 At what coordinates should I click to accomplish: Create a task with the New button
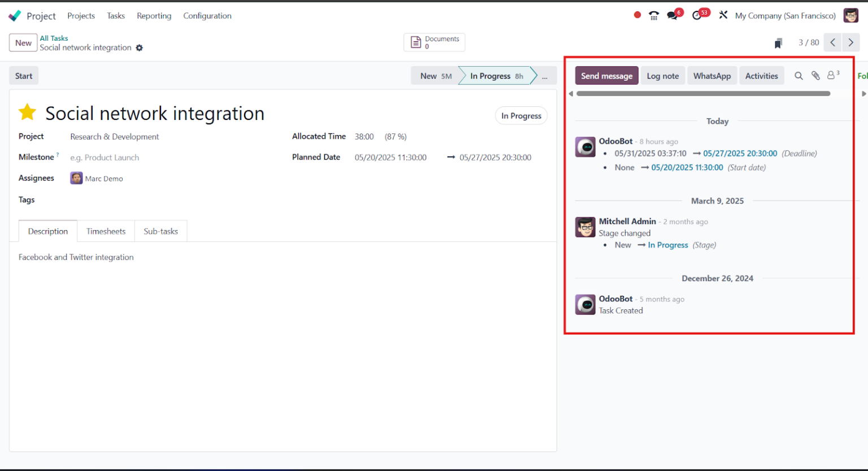pyautogui.click(x=23, y=42)
